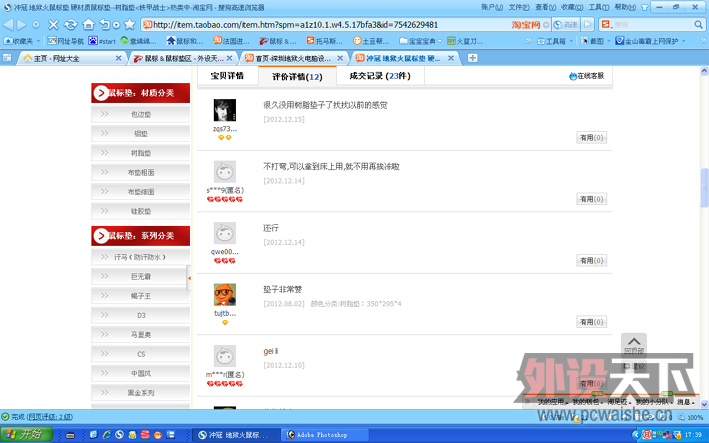Screen dimensions: 709x443
Task: Click 有用(0) on the 垫子非常赞 review
Action: pyautogui.click(x=591, y=322)
